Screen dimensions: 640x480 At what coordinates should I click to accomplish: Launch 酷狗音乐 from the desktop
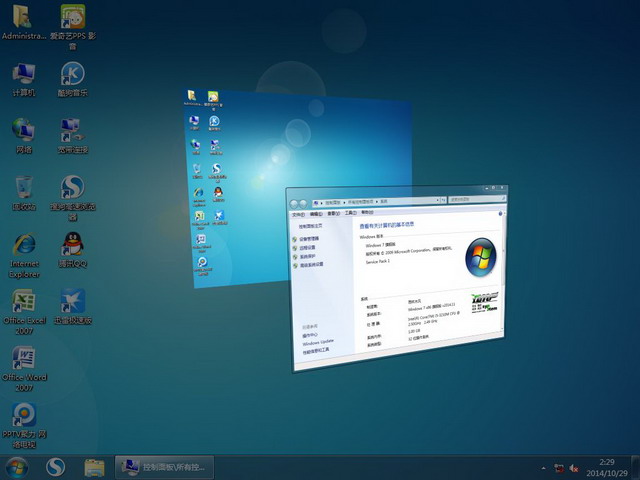(72, 74)
